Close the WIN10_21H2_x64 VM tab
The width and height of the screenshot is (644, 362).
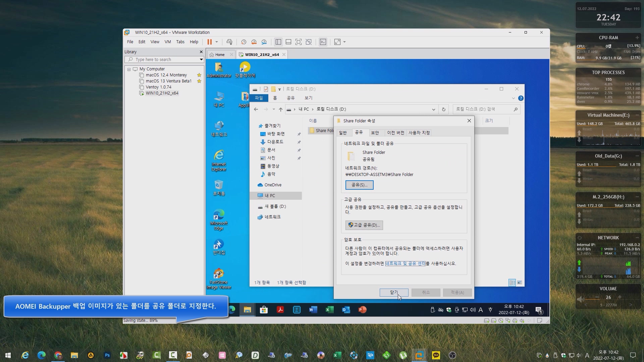coord(284,55)
